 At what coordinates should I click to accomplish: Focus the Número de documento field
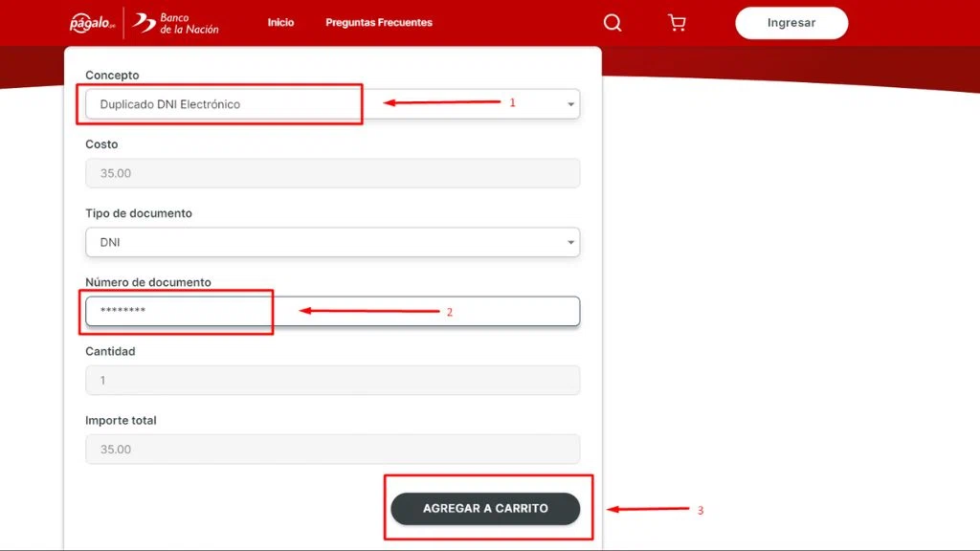pos(332,311)
